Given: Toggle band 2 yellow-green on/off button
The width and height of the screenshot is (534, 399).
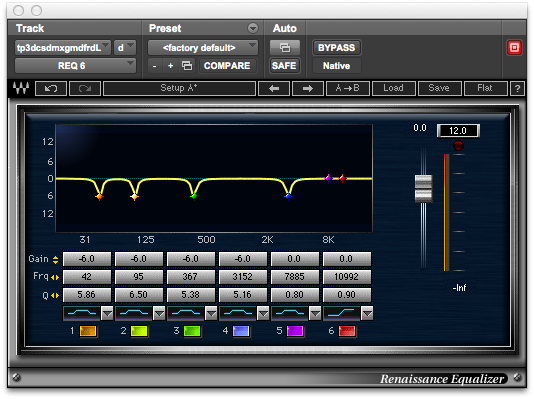Looking at the screenshot, I should (139, 331).
